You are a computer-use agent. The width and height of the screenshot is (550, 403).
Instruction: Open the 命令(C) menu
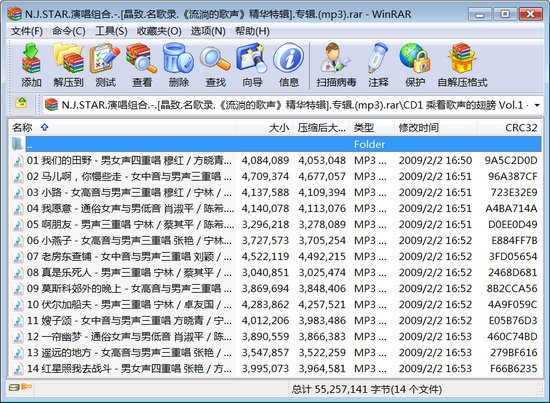point(68,31)
